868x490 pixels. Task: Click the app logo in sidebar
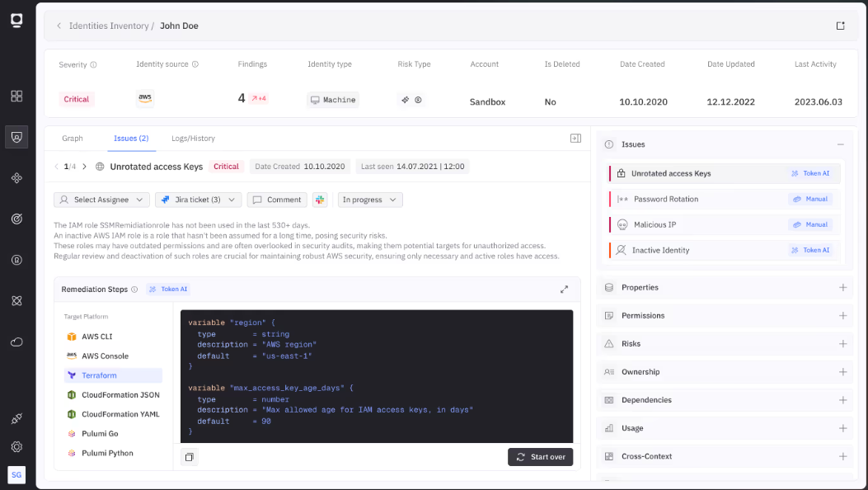pos(16,21)
